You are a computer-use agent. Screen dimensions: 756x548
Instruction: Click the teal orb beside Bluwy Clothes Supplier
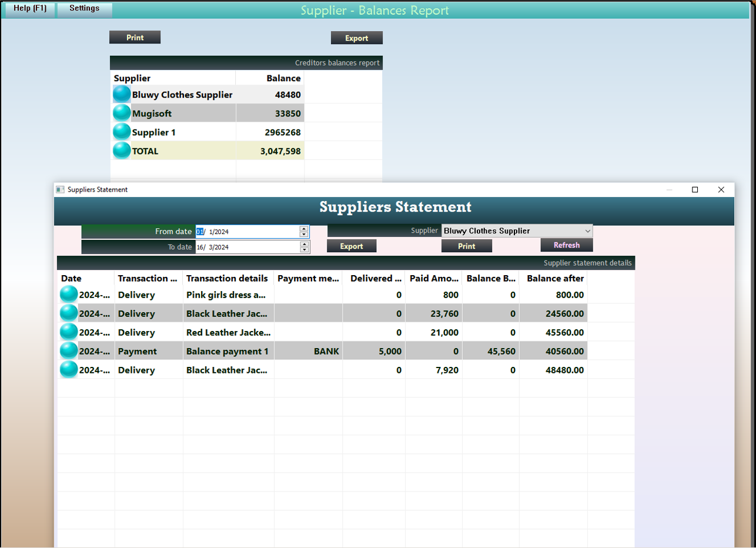pos(122,95)
